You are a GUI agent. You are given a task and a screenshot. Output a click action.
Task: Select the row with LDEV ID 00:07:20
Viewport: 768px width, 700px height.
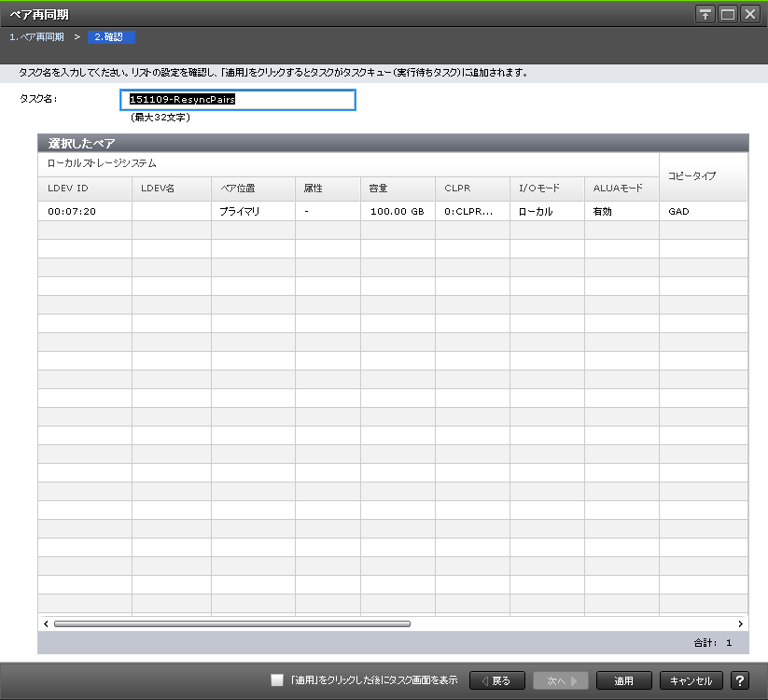tap(84, 212)
